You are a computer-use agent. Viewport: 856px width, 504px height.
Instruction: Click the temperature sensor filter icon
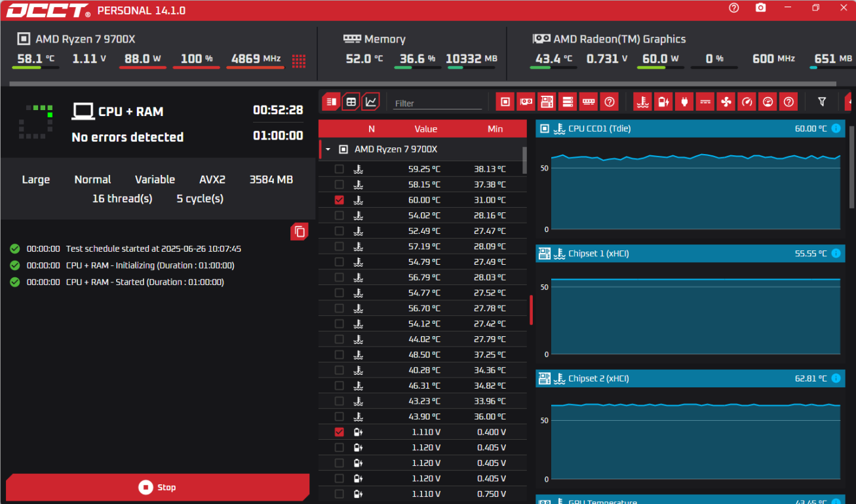pyautogui.click(x=643, y=102)
